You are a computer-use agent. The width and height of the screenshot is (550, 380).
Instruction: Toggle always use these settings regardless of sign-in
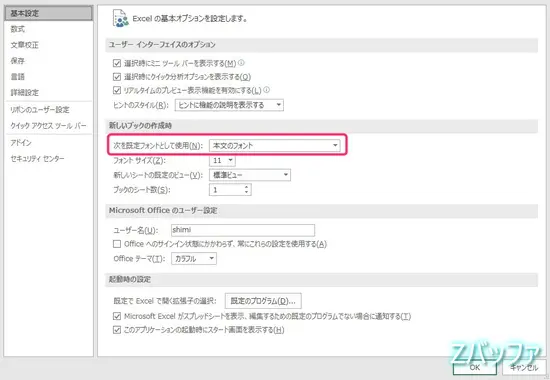(117, 244)
